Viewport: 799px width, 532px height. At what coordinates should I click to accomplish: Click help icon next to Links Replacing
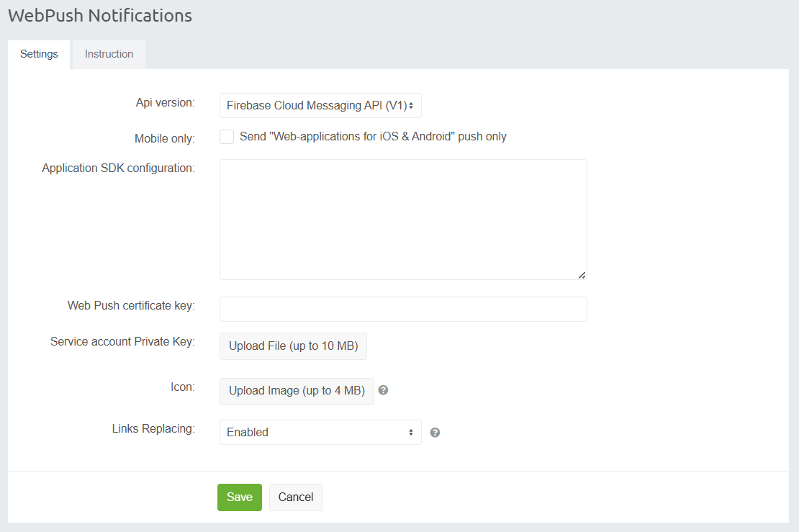pyautogui.click(x=435, y=433)
